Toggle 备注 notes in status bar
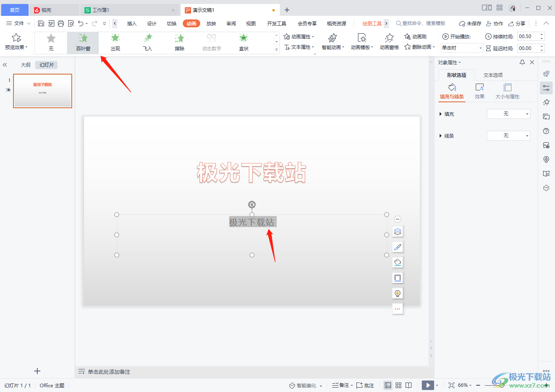555x392 pixels. click(x=341, y=385)
